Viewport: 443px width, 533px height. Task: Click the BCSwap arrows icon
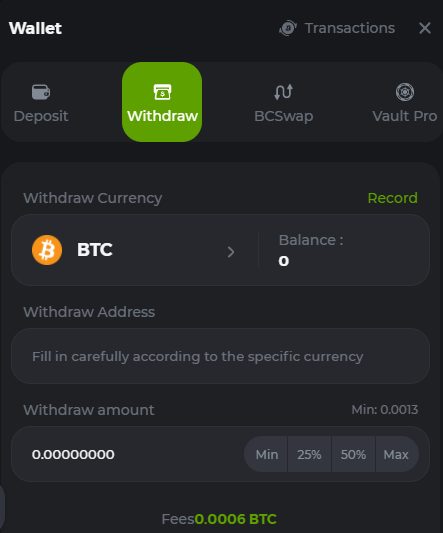pos(283,92)
